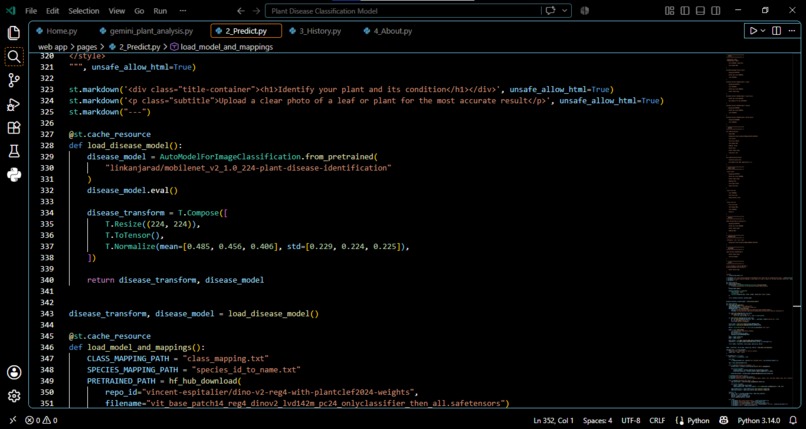Image resolution: width=806 pixels, height=429 pixels.
Task: Expand 'pages' breadcrumb
Action: (87, 47)
